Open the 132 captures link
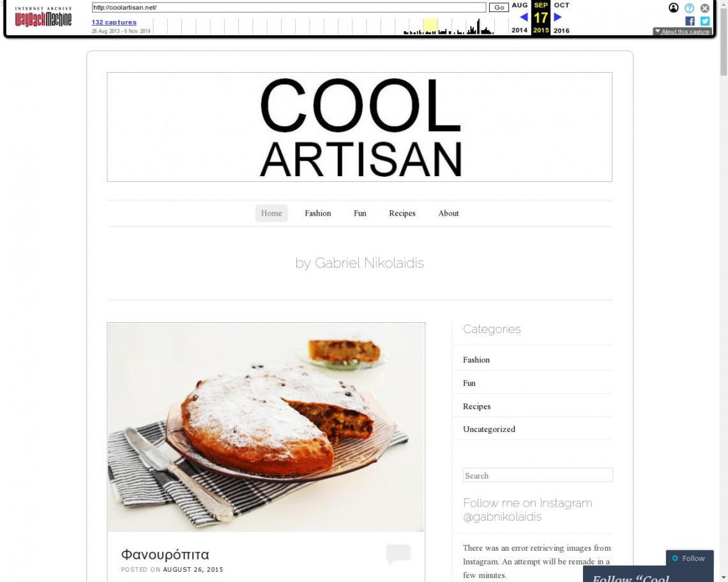The width and height of the screenshot is (728, 582). point(114,22)
